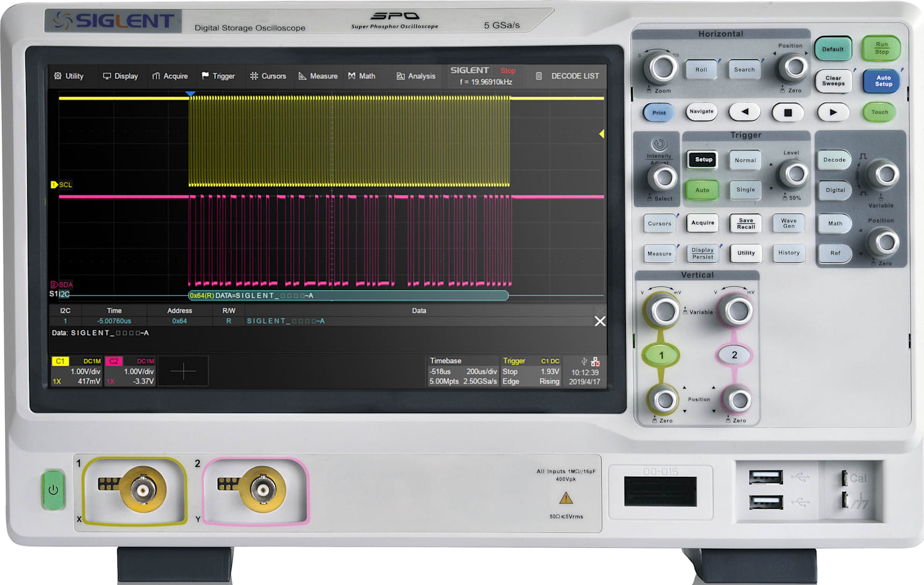Screen dimensions: 924x585
Task: Open the Timebase descriptor box settings
Action: pyautogui.click(x=463, y=371)
